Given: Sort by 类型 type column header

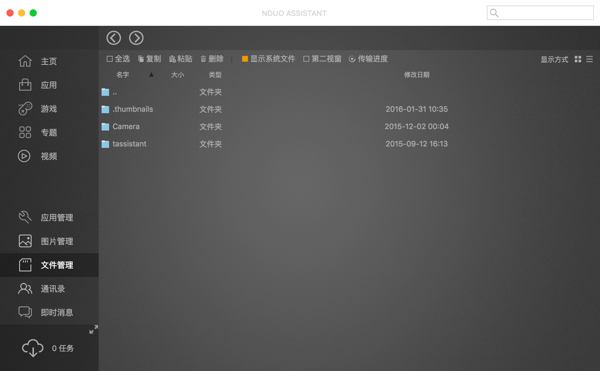Looking at the screenshot, I should [x=215, y=75].
